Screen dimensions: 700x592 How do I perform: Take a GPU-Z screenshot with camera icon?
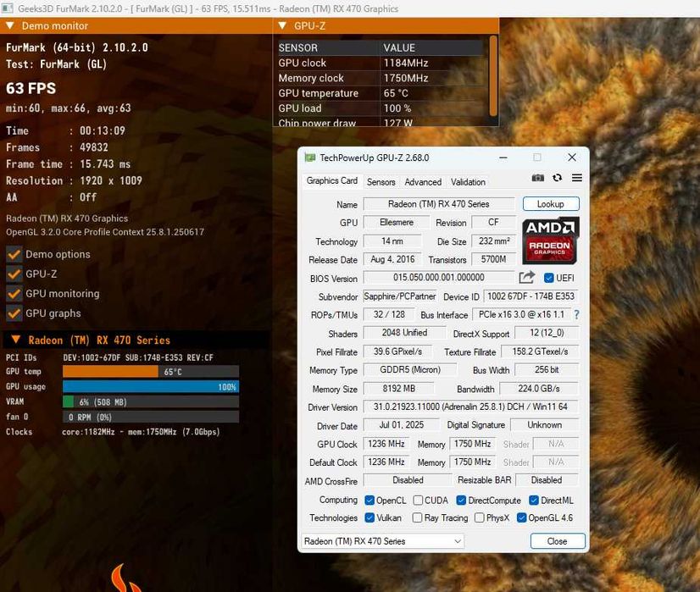tap(537, 178)
